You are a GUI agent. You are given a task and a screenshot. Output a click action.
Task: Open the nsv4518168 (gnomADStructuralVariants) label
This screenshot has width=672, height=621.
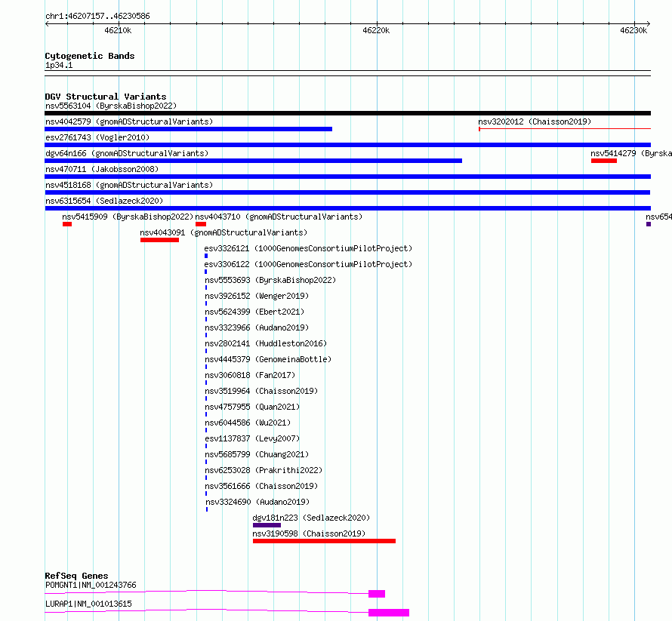click(129, 185)
